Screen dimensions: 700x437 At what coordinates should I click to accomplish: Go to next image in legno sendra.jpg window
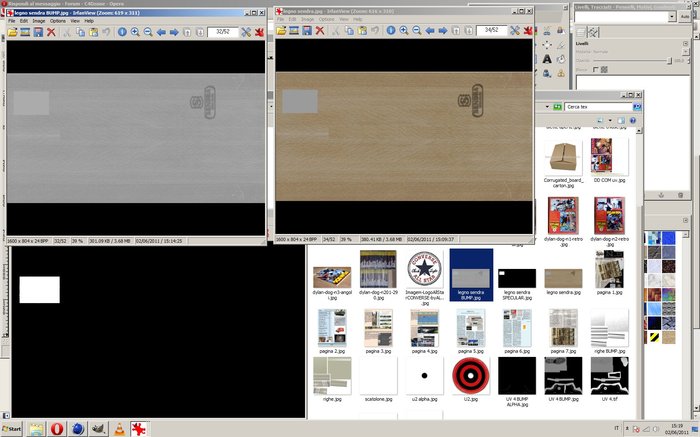(x=443, y=30)
